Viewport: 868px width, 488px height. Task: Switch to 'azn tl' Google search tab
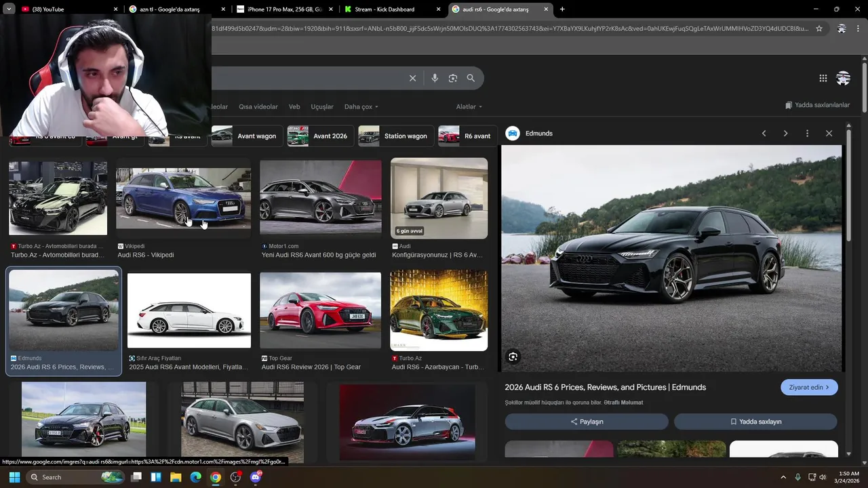click(x=178, y=9)
